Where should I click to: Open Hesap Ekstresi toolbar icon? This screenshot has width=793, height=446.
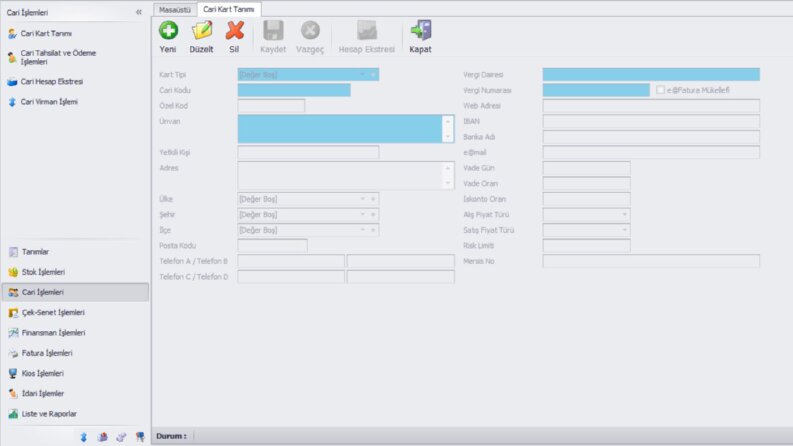pos(367,30)
